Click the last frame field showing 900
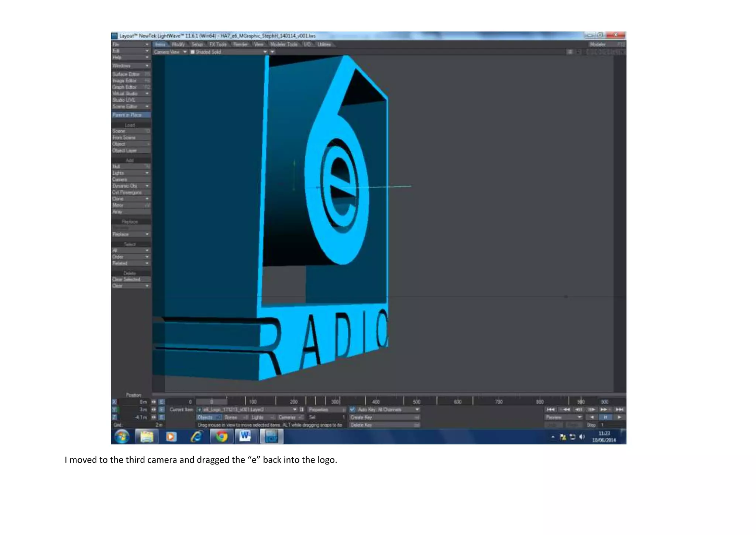Screen dimensions: 756x535 tap(612, 402)
